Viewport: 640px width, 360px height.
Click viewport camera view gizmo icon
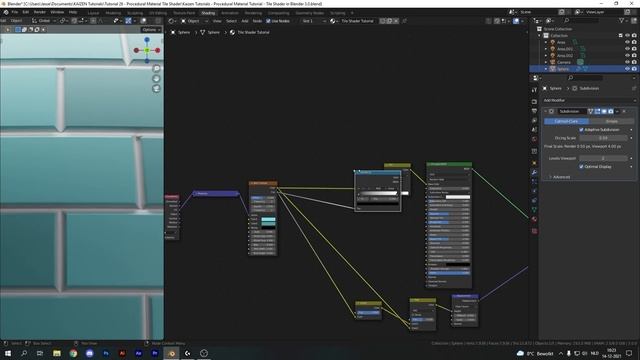pos(156,89)
